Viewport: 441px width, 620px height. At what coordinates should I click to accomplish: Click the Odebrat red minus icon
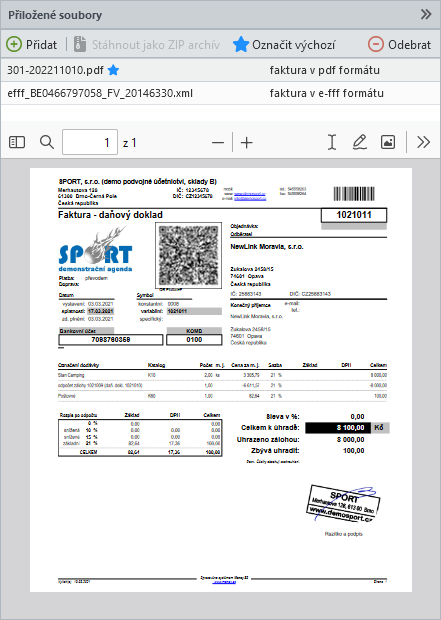(x=375, y=44)
